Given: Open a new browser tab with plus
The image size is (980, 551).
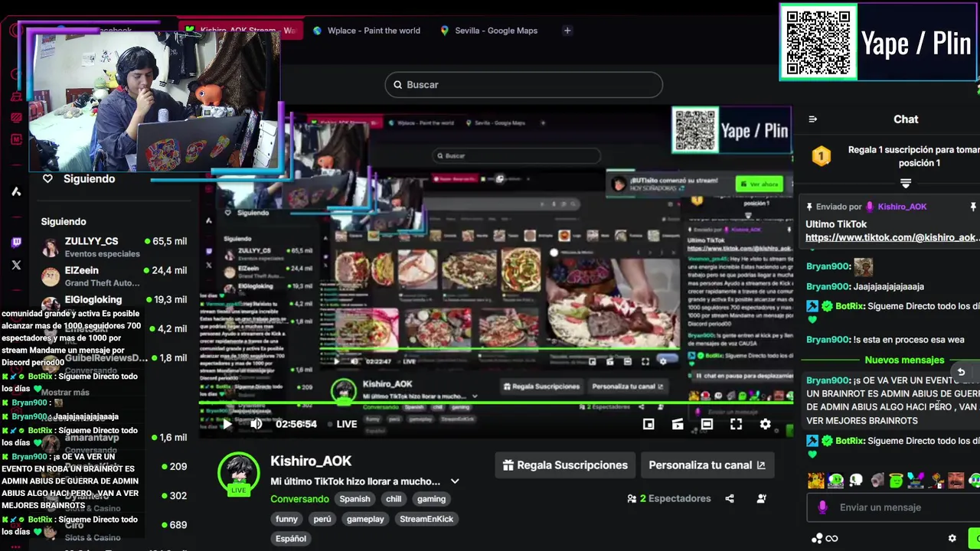Looking at the screenshot, I should pos(567,31).
